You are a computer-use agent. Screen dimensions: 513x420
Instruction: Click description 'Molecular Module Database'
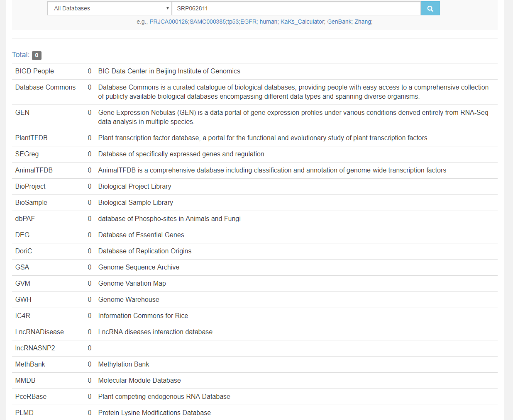tap(139, 381)
